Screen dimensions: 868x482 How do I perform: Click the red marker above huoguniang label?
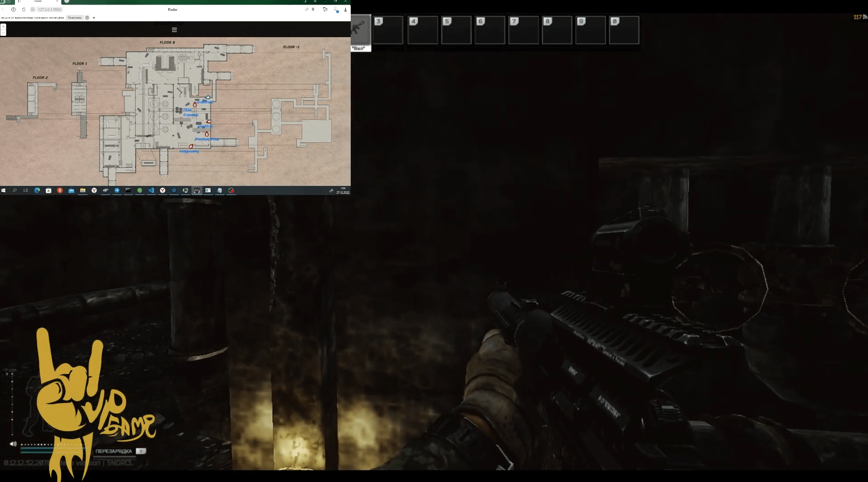pyautogui.click(x=191, y=146)
